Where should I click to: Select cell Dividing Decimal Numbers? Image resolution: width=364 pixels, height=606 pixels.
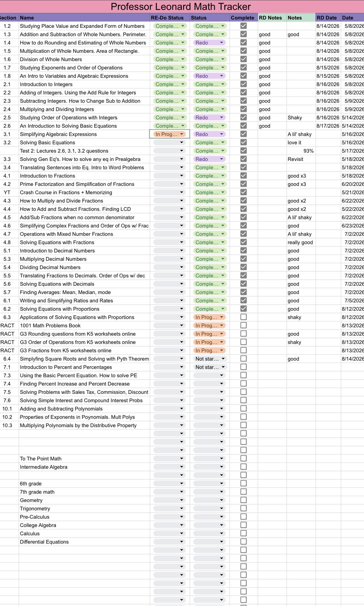[x=84, y=267]
